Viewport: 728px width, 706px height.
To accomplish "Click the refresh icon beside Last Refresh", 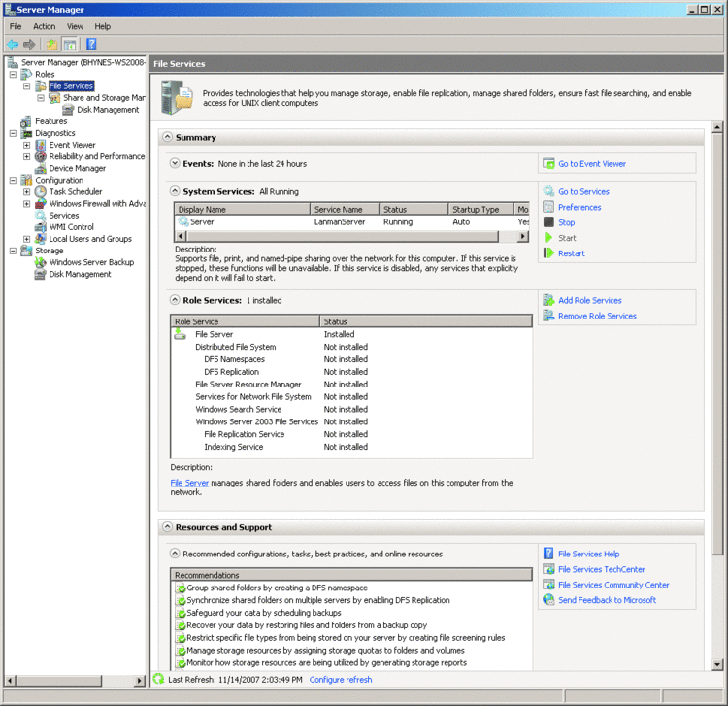I will pos(159,680).
